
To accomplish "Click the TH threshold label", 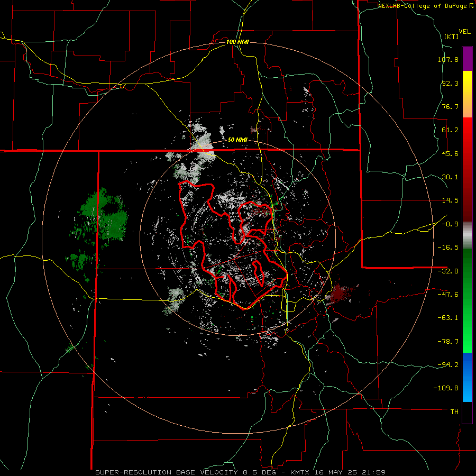I will (454, 411).
